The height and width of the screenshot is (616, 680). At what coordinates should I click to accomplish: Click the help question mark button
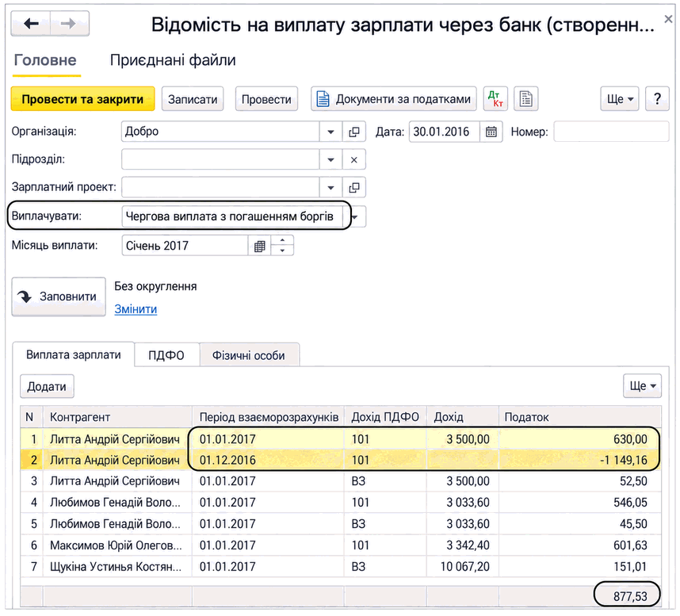point(657,99)
